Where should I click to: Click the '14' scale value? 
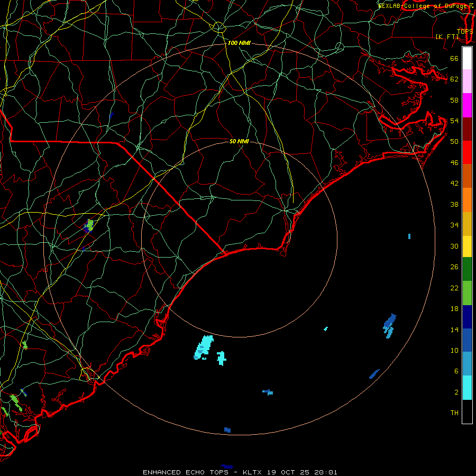(x=454, y=329)
